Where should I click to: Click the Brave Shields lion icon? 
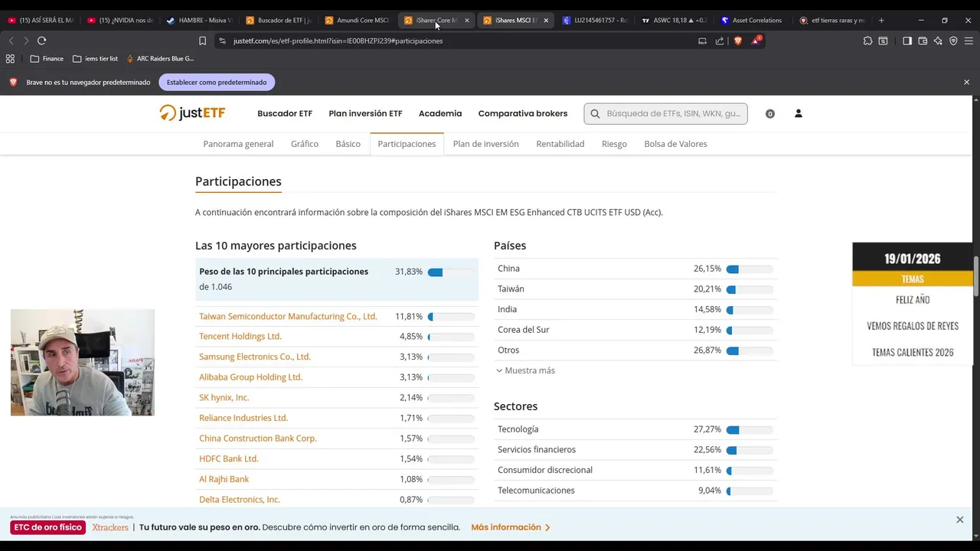738,41
